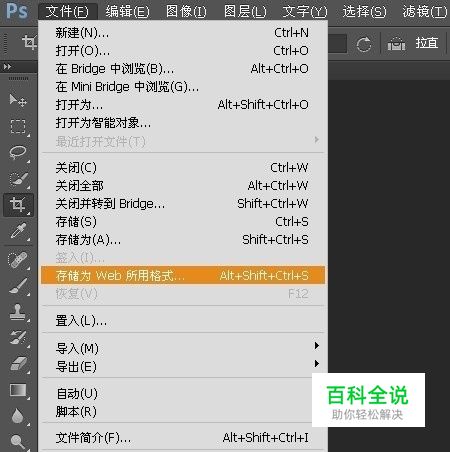450x452 pixels.
Task: Open 导入(M) menu entry
Action: coord(183,348)
